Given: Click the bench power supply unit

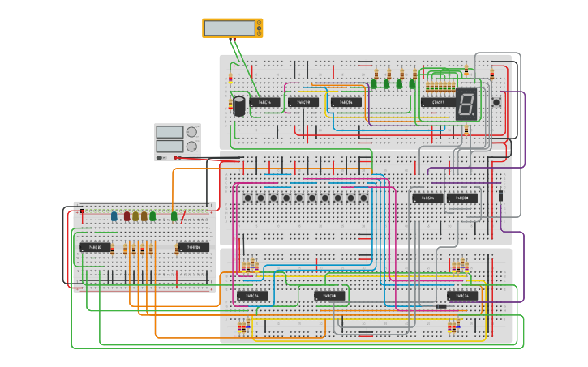Looking at the screenshot, I should (x=177, y=140).
